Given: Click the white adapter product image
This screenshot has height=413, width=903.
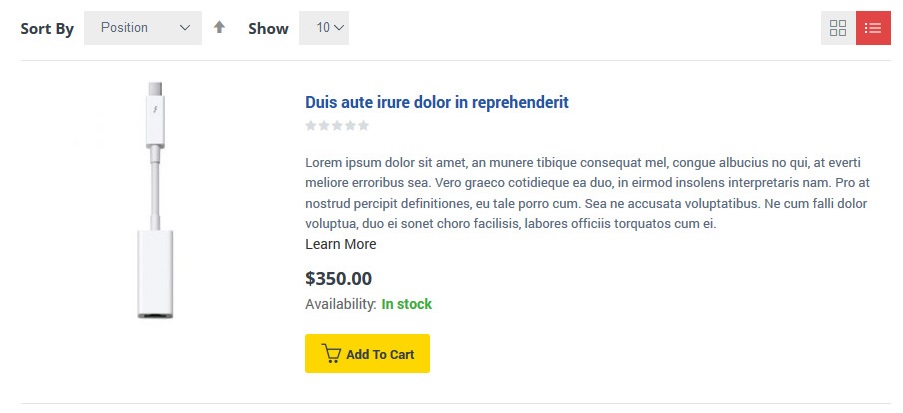Looking at the screenshot, I should coord(155,200).
